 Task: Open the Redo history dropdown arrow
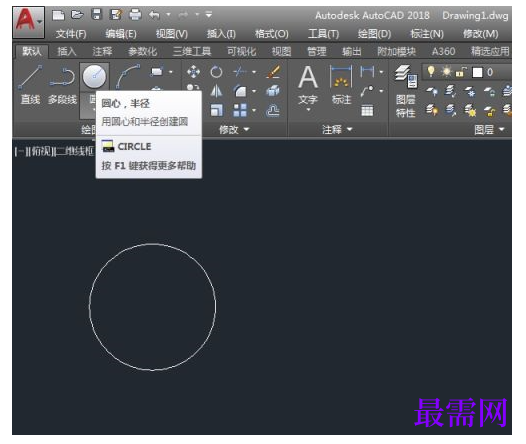[x=197, y=15]
